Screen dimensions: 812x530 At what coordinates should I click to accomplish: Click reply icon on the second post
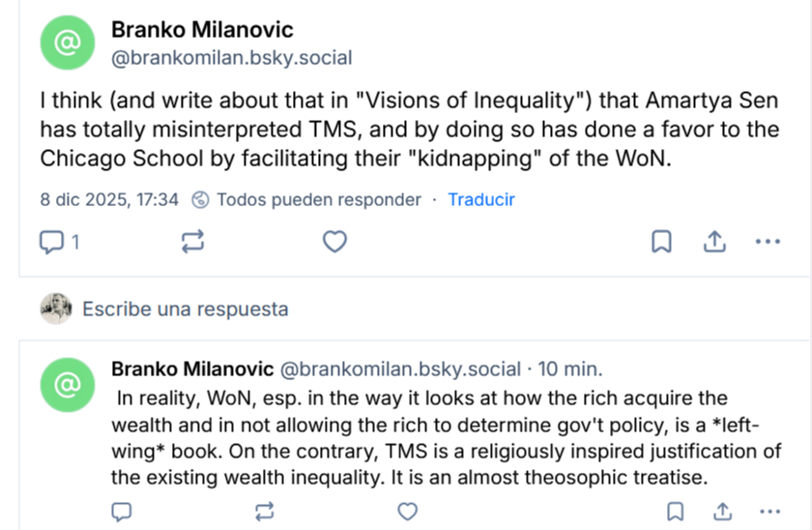(122, 511)
